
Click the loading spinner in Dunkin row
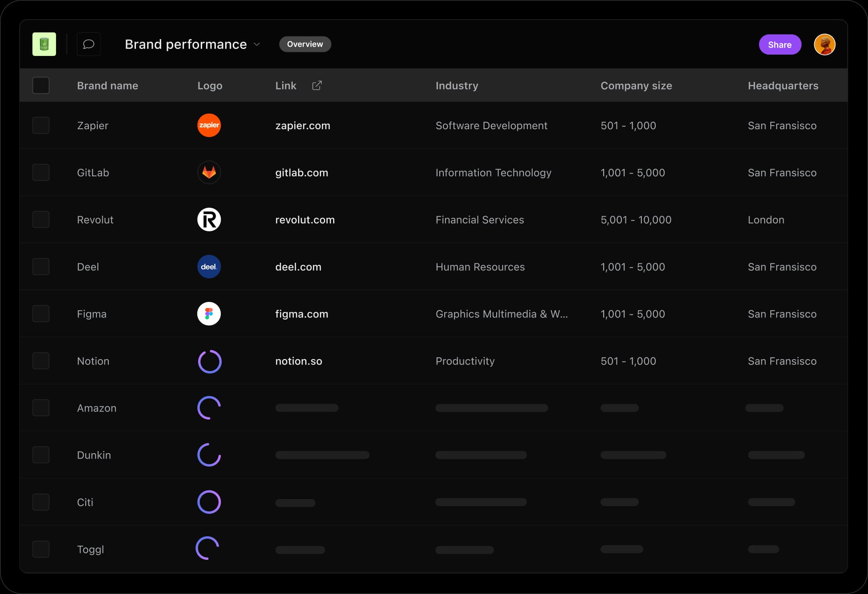tap(209, 455)
